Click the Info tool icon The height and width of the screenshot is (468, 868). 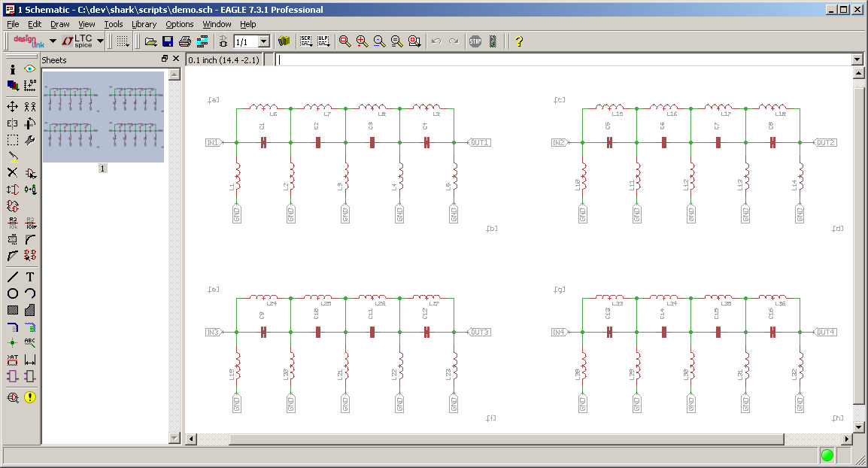(x=12, y=69)
